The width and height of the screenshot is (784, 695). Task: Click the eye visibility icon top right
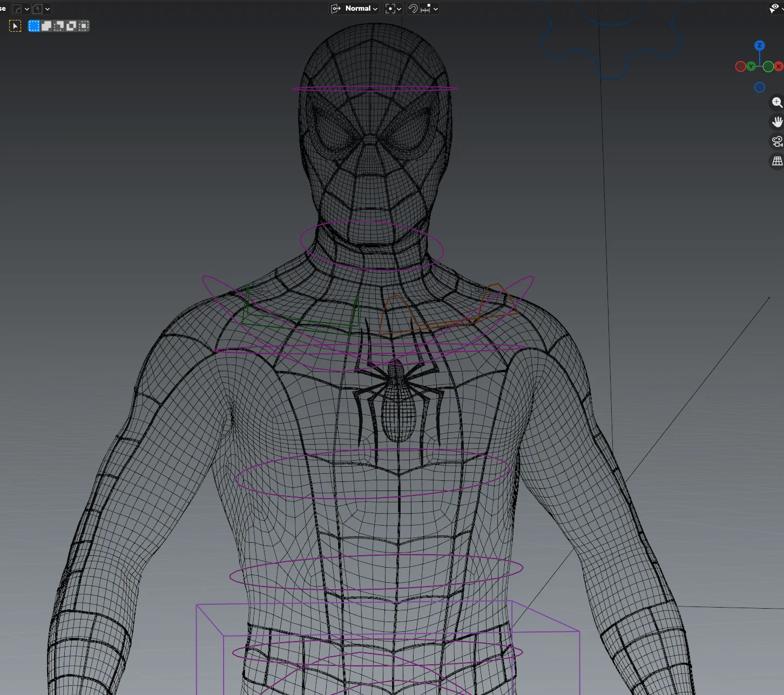[x=775, y=8]
